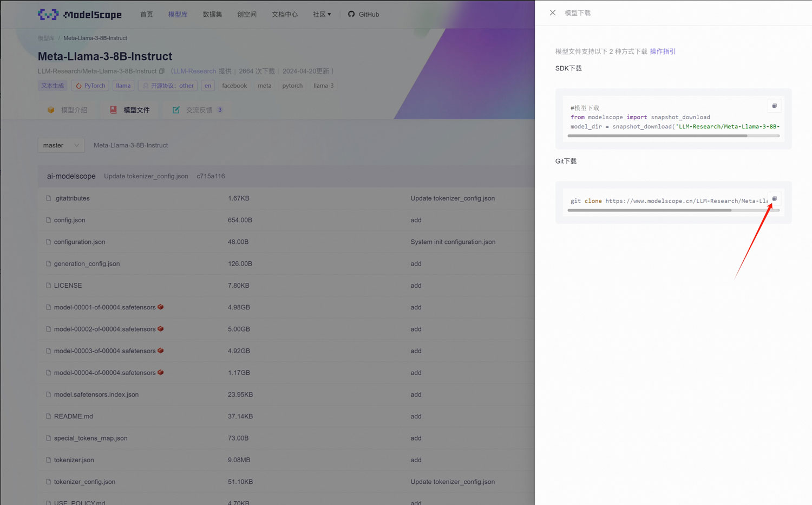
Task: Click LFS icon beside model-00004-of-00004.safetensors
Action: click(x=161, y=372)
